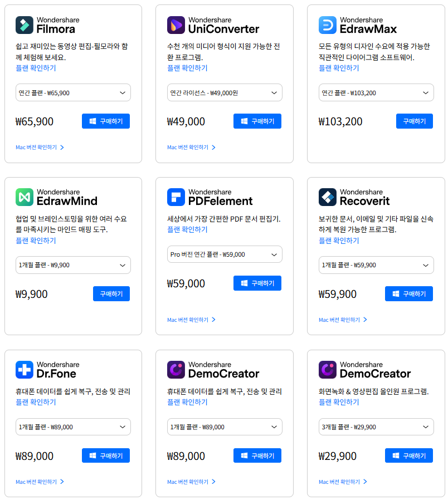Click the ₩59,000 PDFelement price text

tap(186, 283)
